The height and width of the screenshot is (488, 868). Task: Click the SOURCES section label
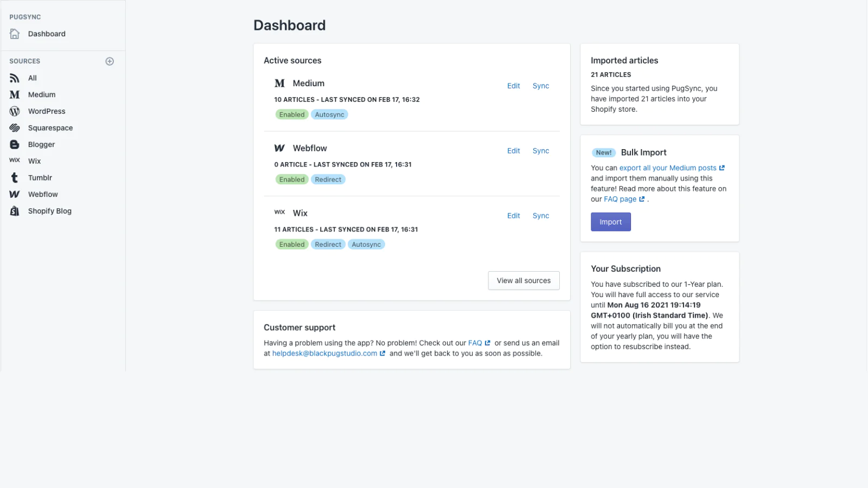click(24, 61)
